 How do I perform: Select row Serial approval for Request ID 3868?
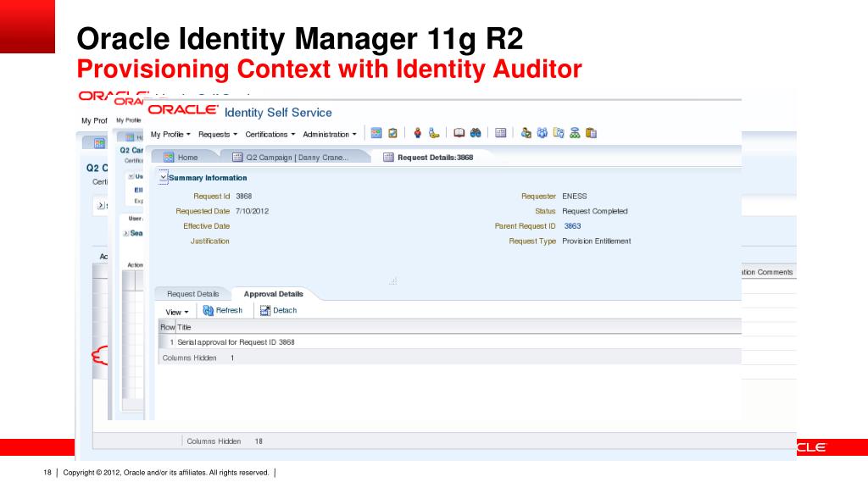coord(449,342)
